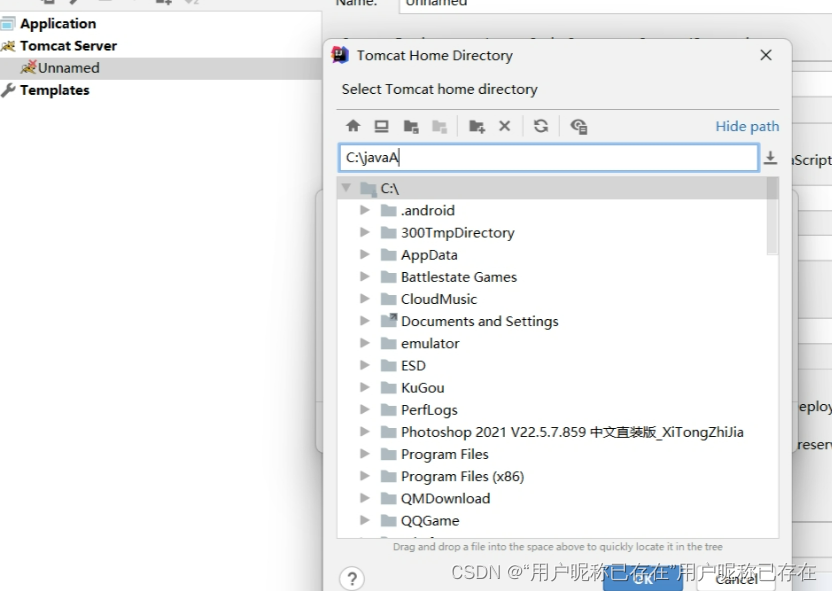Delete selected item X icon
Screen dimensions: 832x591
pyautogui.click(x=505, y=126)
